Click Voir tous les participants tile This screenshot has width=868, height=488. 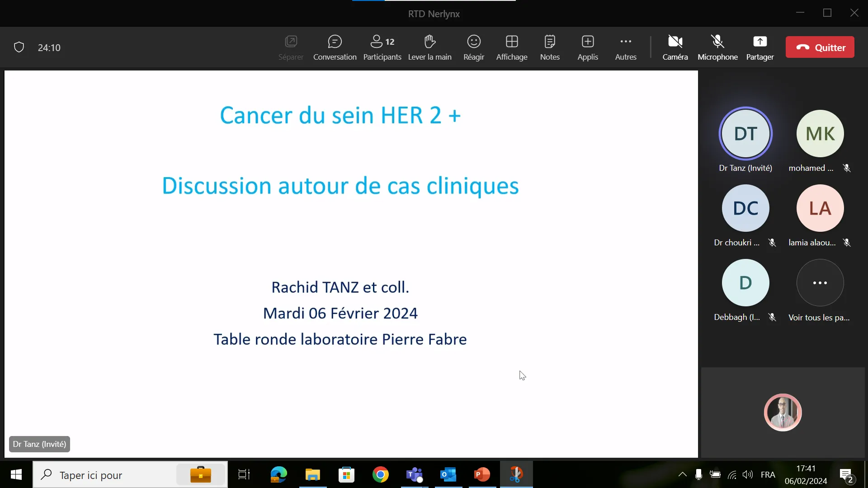tap(820, 282)
